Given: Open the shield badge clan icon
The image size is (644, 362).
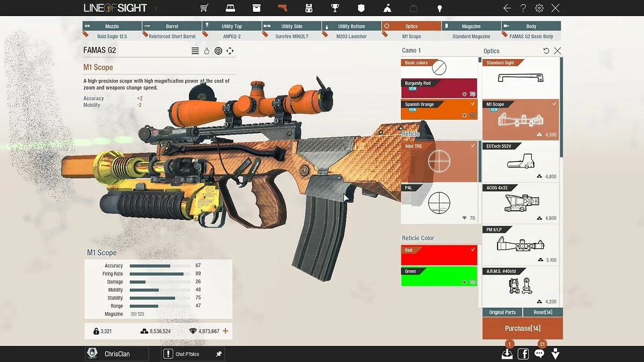Looking at the screenshot, I should [x=361, y=8].
